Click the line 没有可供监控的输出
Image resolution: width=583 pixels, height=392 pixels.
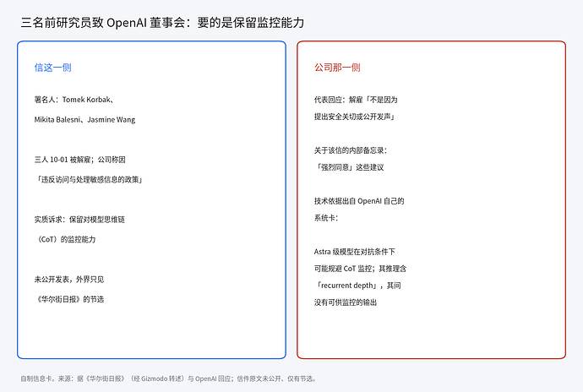346,302
